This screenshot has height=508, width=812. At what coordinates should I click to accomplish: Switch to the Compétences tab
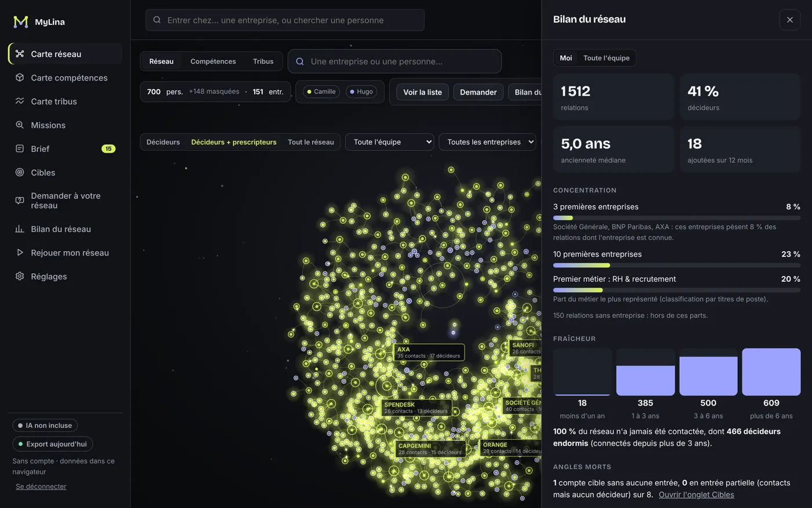click(213, 61)
